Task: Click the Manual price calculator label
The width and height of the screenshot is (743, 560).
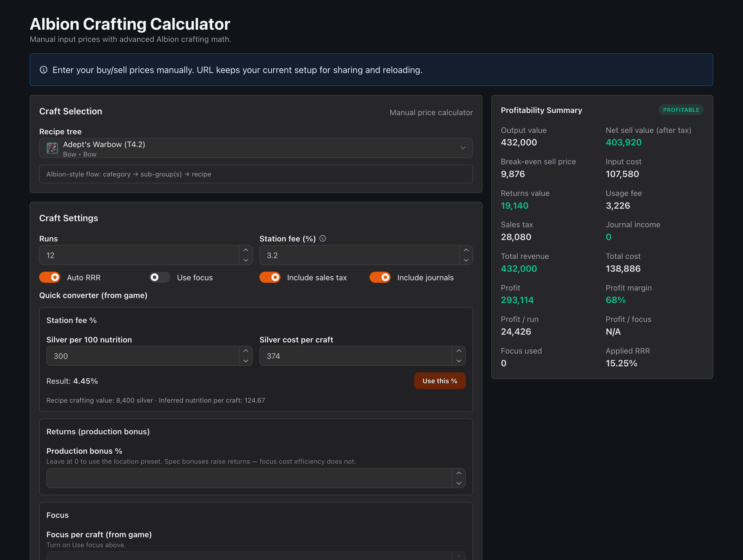Action: (x=431, y=113)
